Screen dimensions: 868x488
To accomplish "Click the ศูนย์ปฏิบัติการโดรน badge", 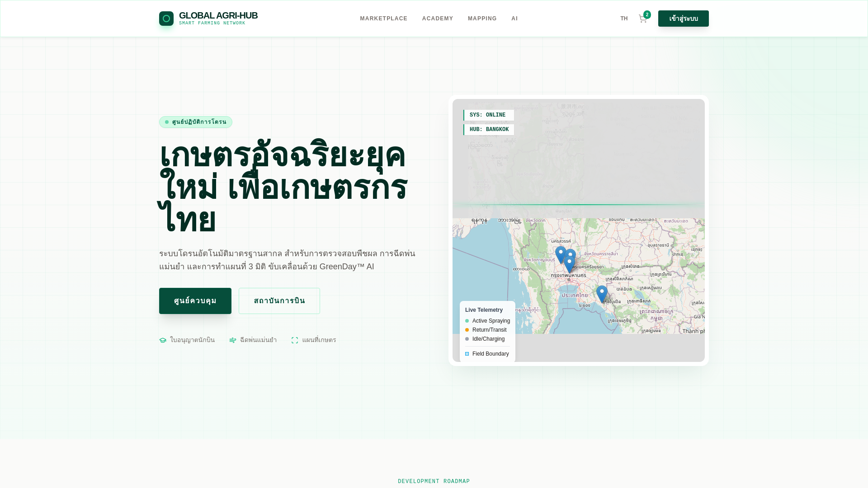I will [x=196, y=122].
